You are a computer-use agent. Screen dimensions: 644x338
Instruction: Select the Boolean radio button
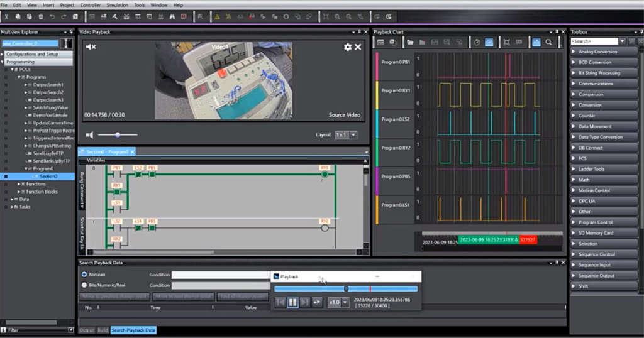84,275
